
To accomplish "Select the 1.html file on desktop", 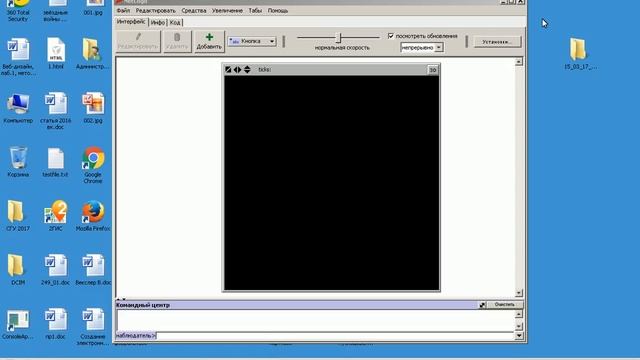I will tap(56, 53).
